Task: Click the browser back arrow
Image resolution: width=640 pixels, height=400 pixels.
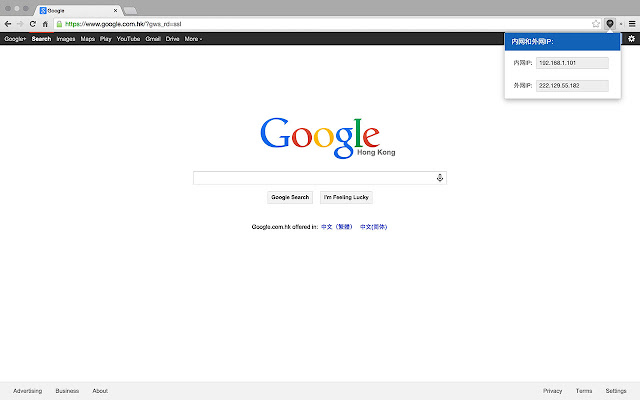Action: click(x=8, y=24)
